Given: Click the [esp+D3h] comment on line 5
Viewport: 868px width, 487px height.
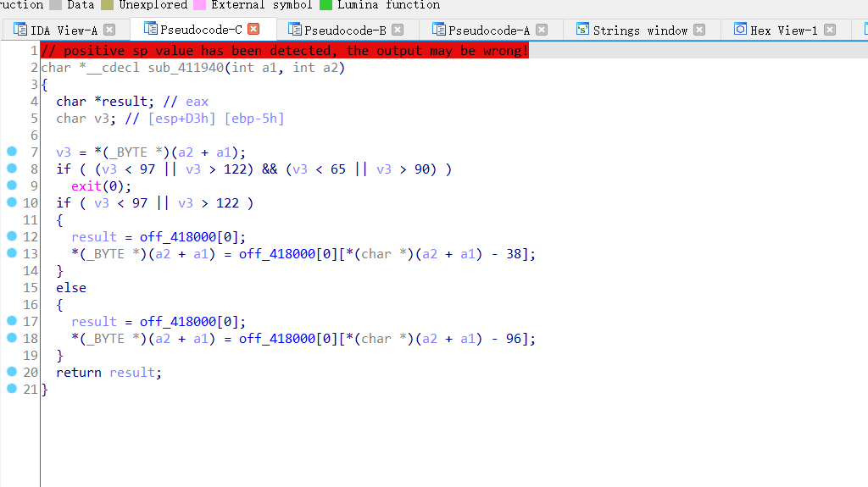Looking at the screenshot, I should (x=181, y=119).
